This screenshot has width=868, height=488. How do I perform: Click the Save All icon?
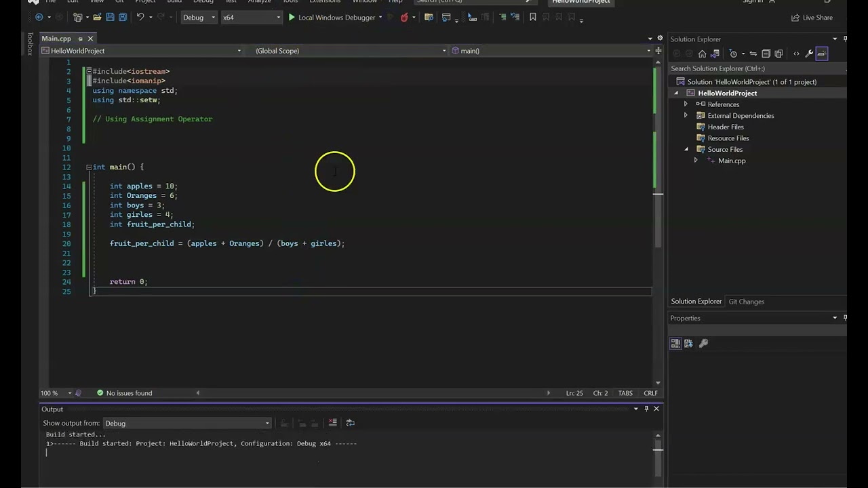pyautogui.click(x=123, y=18)
